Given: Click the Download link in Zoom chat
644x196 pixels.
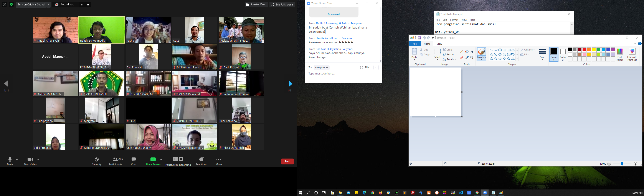Looking at the screenshot, I should [334, 14].
